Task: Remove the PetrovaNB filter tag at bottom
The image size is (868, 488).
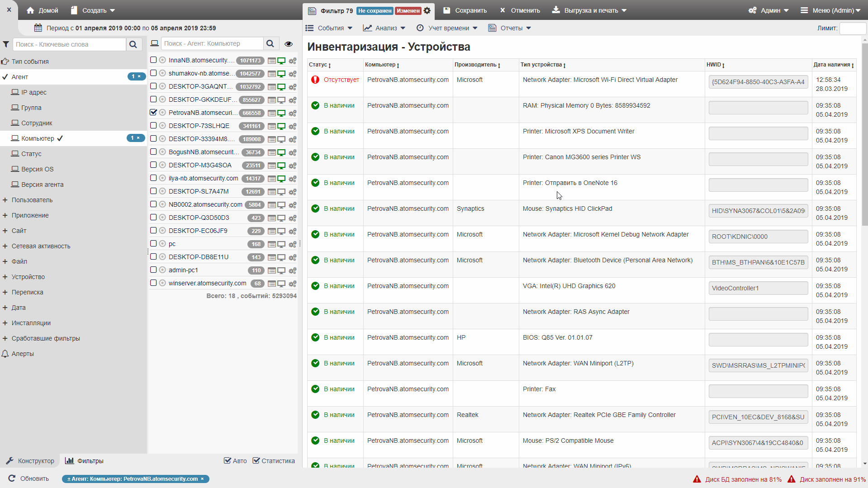Action: pyautogui.click(x=202, y=479)
